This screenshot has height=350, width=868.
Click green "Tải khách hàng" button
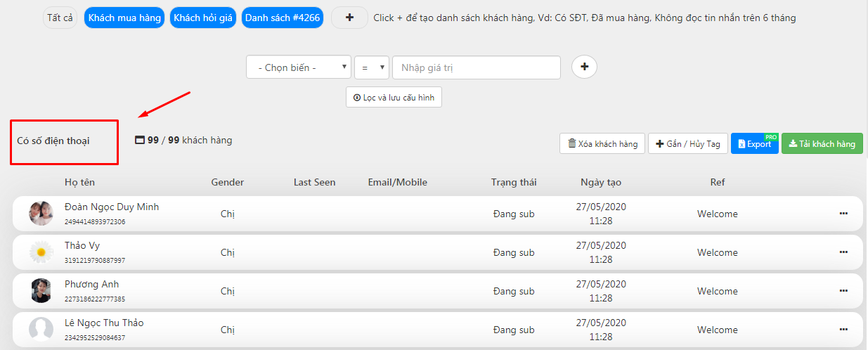coord(822,143)
